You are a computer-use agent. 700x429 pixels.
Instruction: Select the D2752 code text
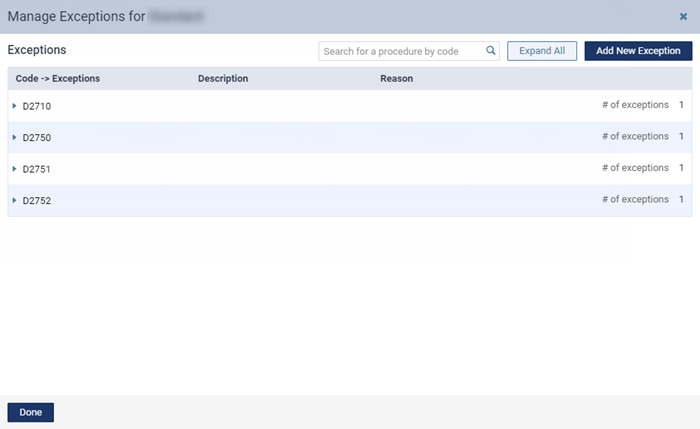pyautogui.click(x=37, y=200)
